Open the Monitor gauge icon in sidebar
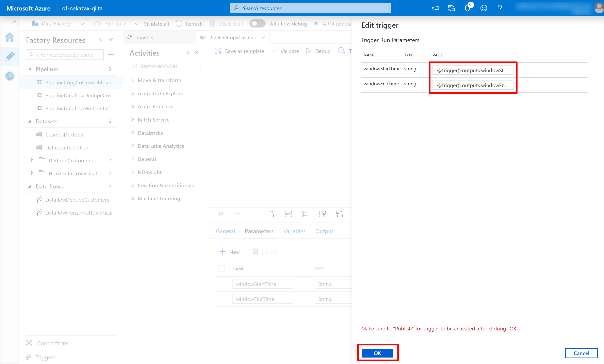 [x=10, y=76]
